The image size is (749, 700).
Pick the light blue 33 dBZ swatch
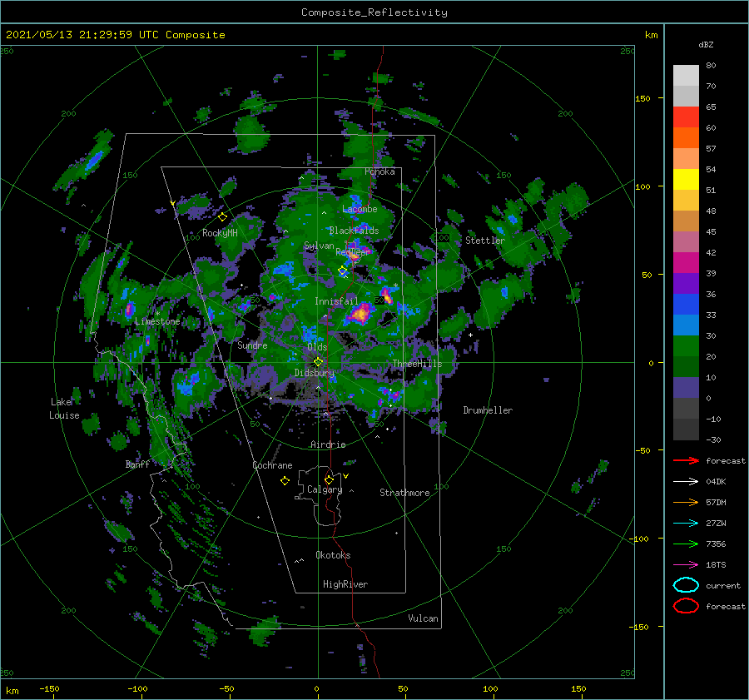point(686,325)
